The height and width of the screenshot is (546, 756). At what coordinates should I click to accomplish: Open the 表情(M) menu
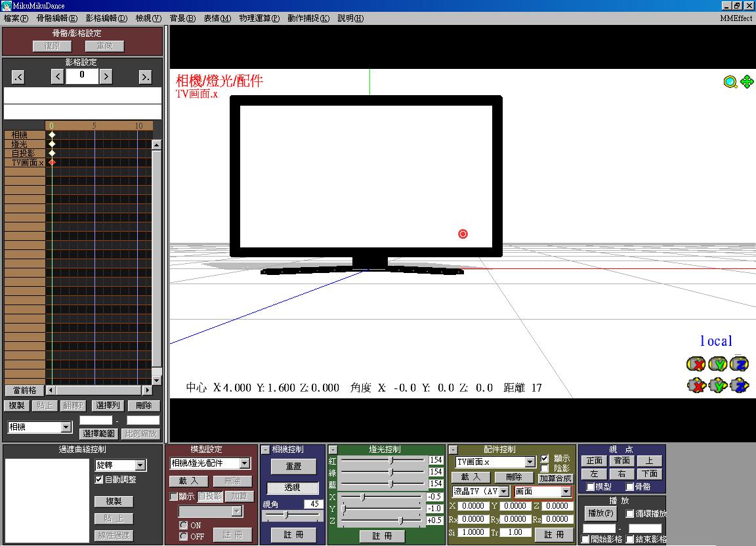(217, 18)
